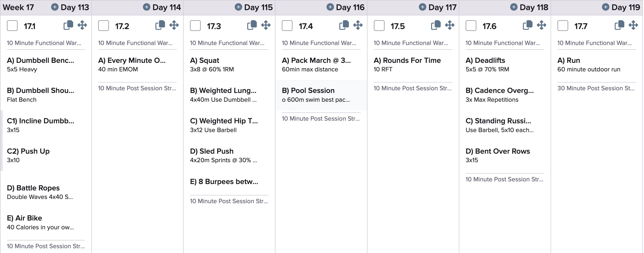Screen dimensions: 644x253
Task: Check the box next to 17.7
Action: pos(563,26)
